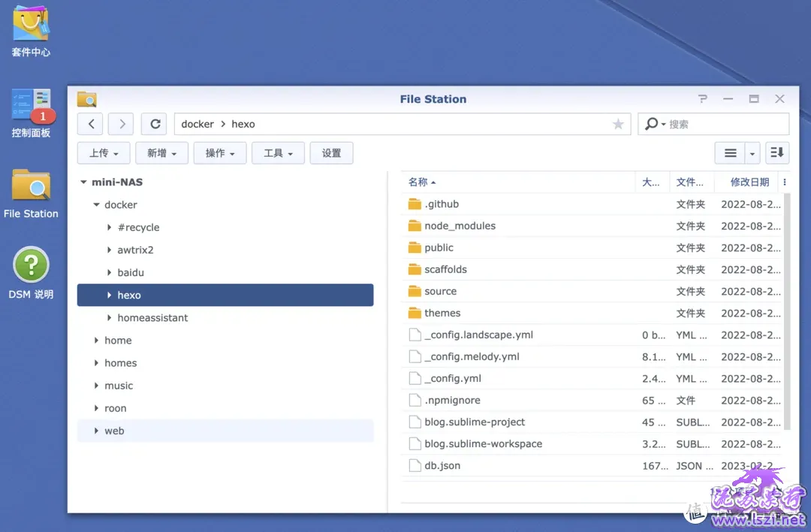Expand the homeassistant tree node
The width and height of the screenshot is (811, 532).
tap(109, 318)
